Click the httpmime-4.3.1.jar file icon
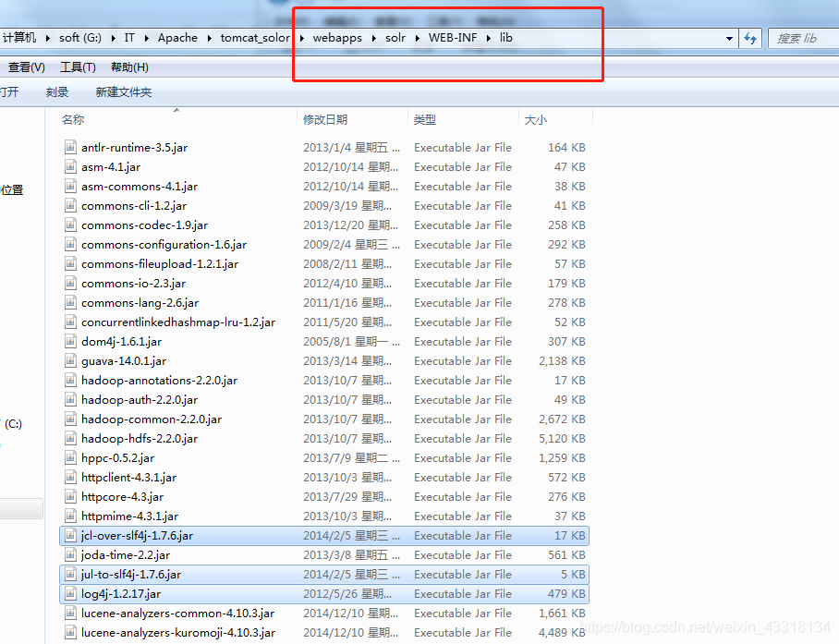This screenshot has width=839, height=644. pyautogui.click(x=70, y=516)
